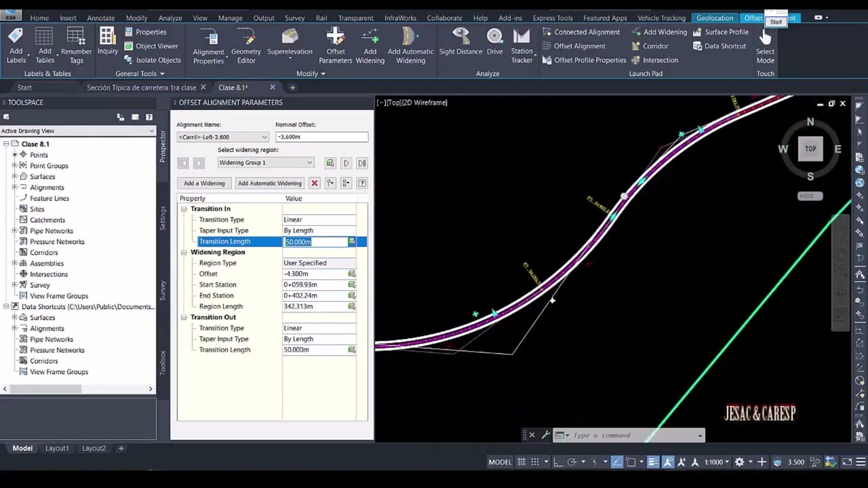Toggle polar tracking in the status bar

tap(572, 462)
